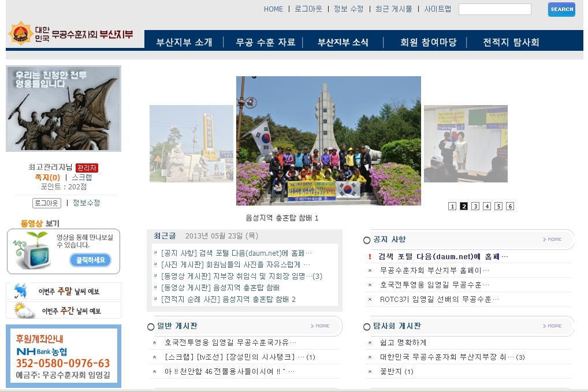This screenshot has width=588, height=392.
Task: Open the 회원 참여마당 menu
Action: point(428,42)
